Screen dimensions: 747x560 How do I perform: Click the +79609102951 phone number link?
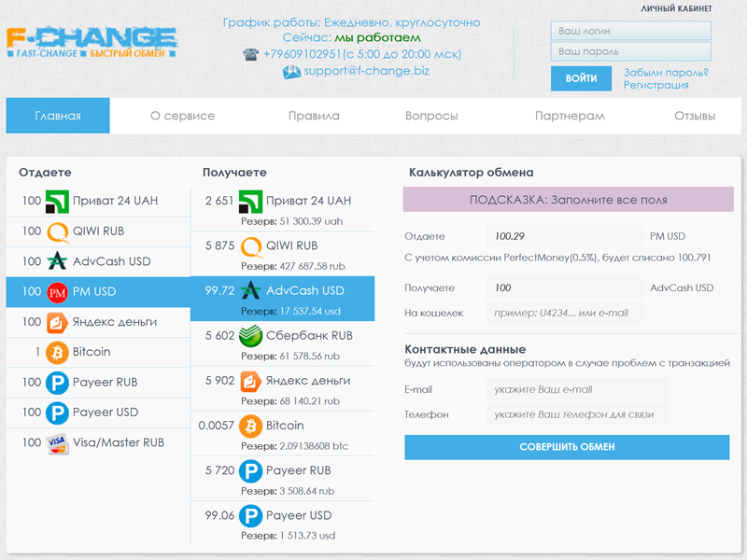click(x=302, y=54)
